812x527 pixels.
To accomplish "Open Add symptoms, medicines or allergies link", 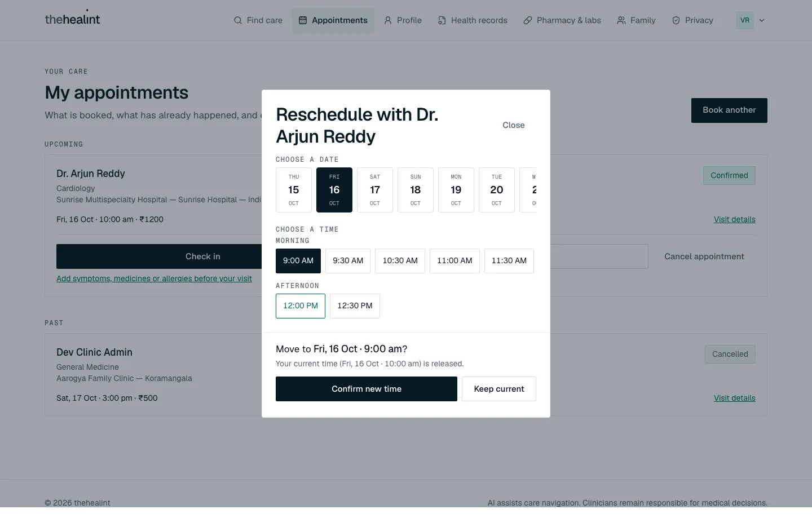I will (154, 278).
